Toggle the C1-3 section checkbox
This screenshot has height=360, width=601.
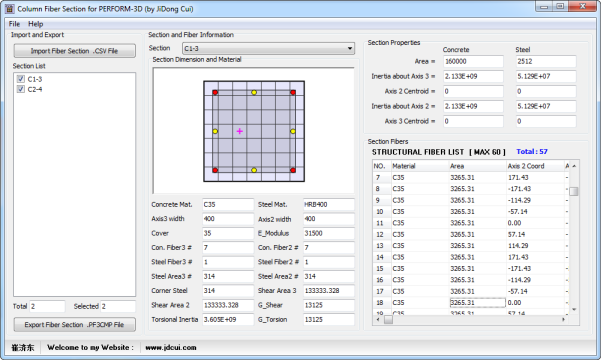tap(21, 79)
